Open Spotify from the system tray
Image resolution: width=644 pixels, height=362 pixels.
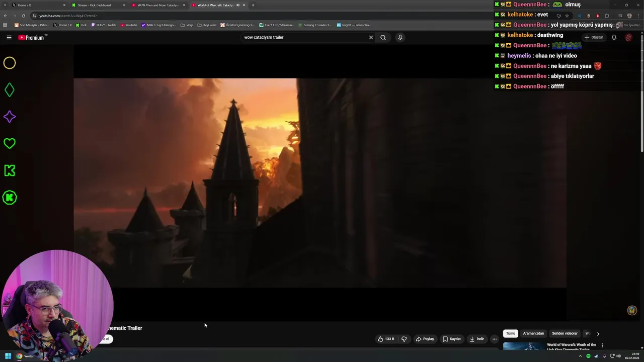point(588,356)
